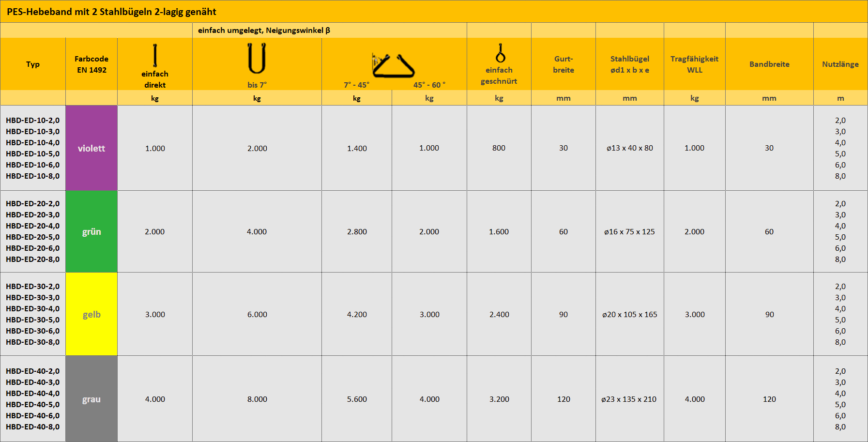Click the choke hitch 'einfach geschnürt' icon
The width and height of the screenshot is (868, 442).
tap(500, 53)
